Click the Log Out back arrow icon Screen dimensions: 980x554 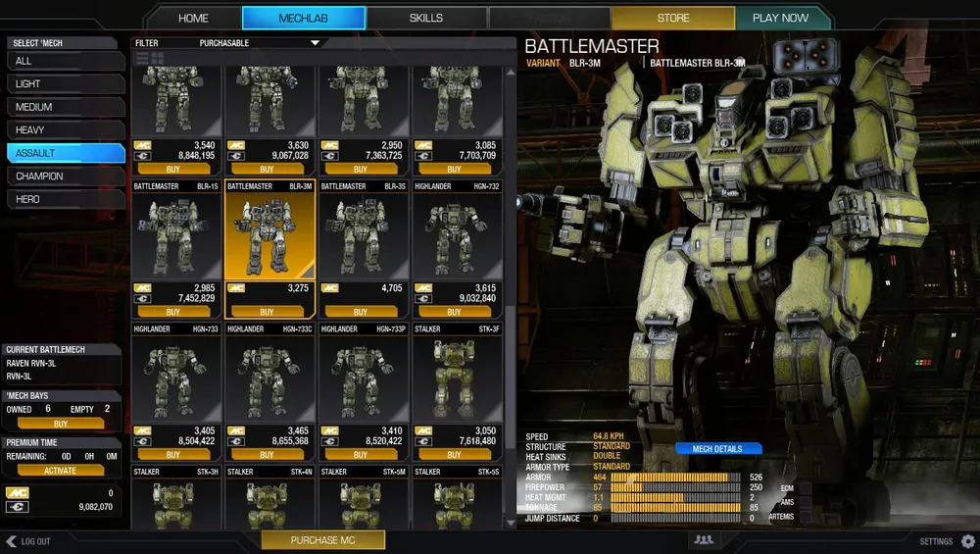11,541
